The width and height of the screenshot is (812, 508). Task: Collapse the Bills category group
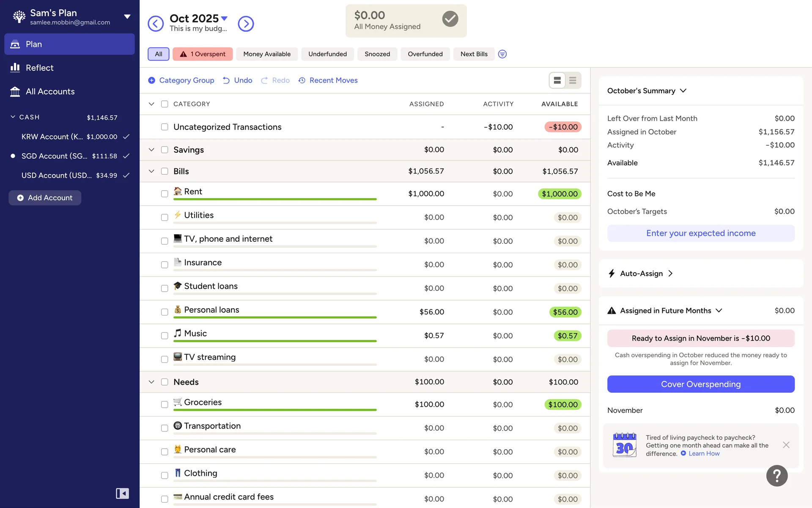click(x=151, y=171)
